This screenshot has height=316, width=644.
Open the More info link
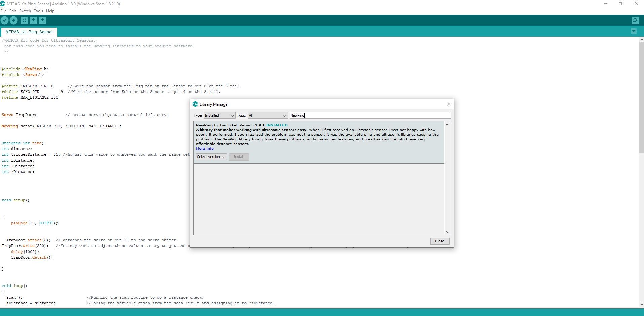[205, 148]
